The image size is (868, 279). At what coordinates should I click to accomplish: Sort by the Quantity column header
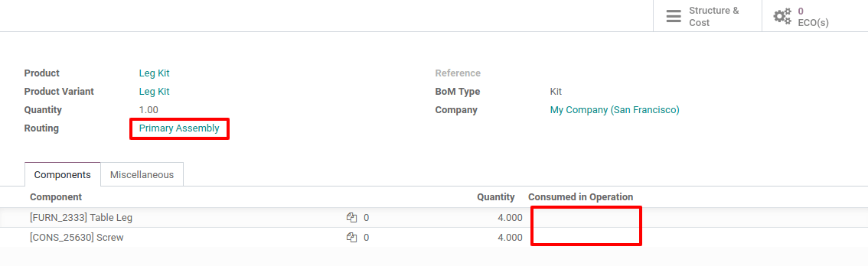(496, 196)
